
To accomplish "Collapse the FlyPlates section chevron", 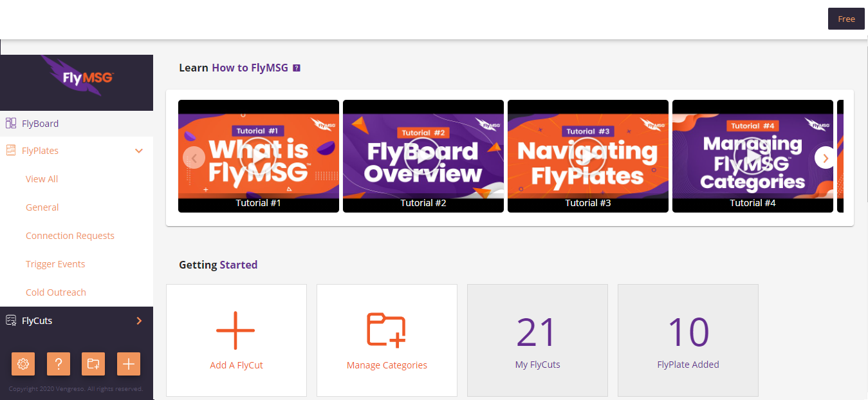I will click(x=139, y=150).
